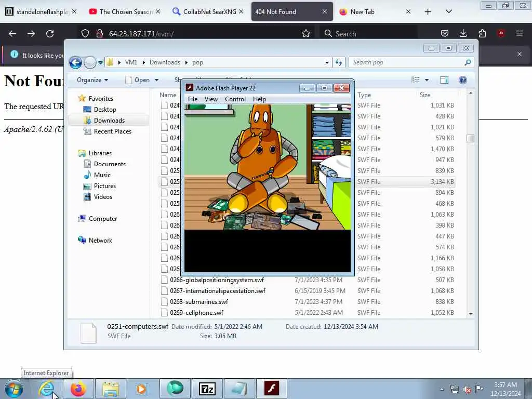Open Flash Player taskbar icon
Image resolution: width=532 pixels, height=399 pixels.
[x=271, y=389]
